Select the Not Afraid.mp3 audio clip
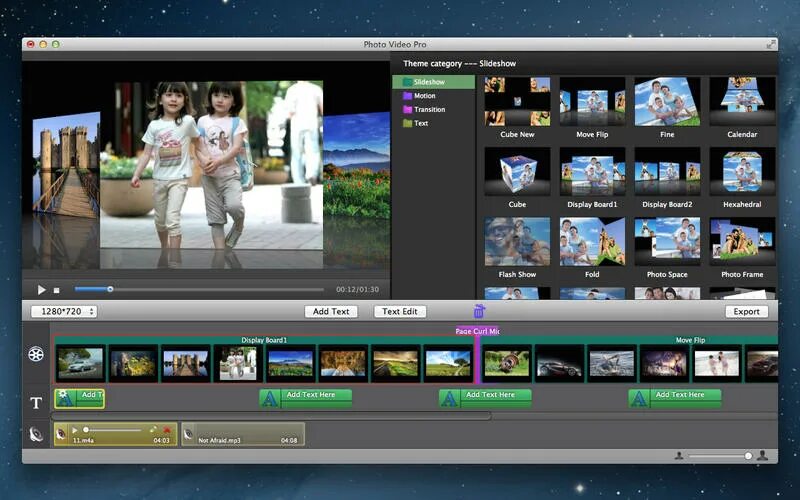Image resolution: width=800 pixels, height=500 pixels. 243,434
